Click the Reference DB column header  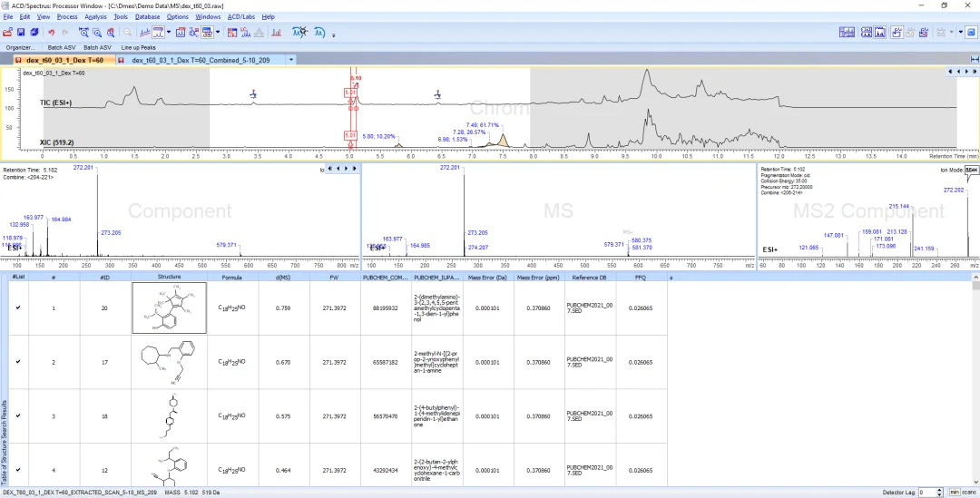click(x=590, y=277)
